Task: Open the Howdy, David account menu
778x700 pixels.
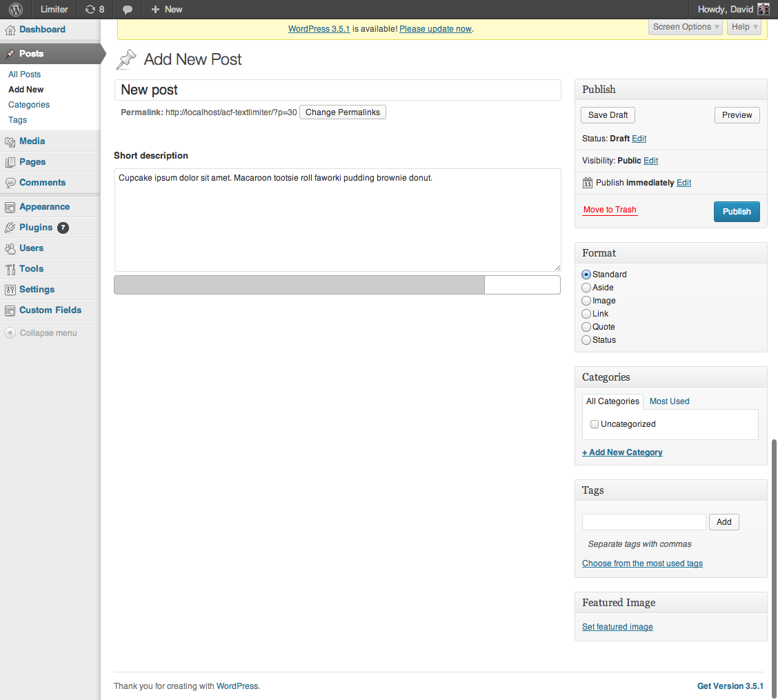Action: point(733,10)
